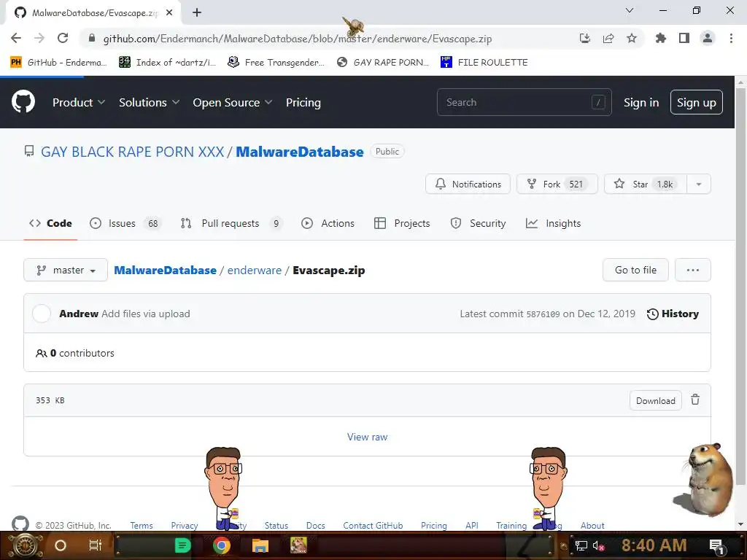Open the Pull requests tab
The image size is (747, 560).
231,223
